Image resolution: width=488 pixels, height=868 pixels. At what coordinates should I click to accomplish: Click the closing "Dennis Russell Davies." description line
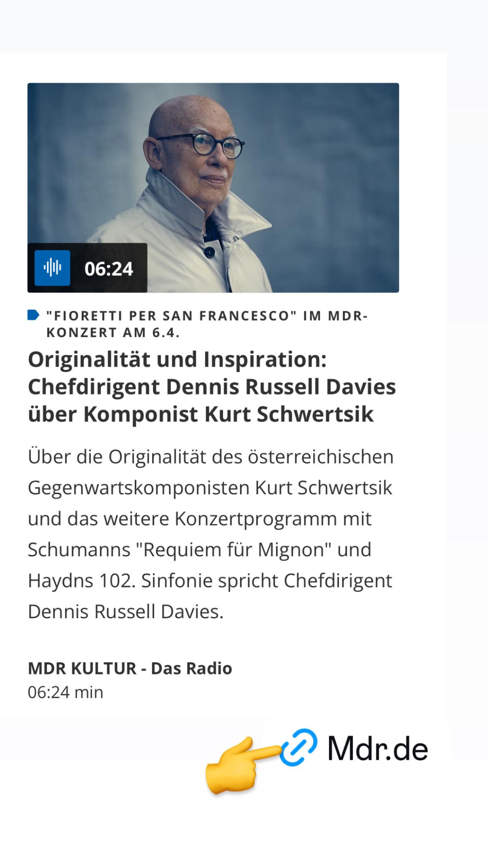pyautogui.click(x=125, y=612)
